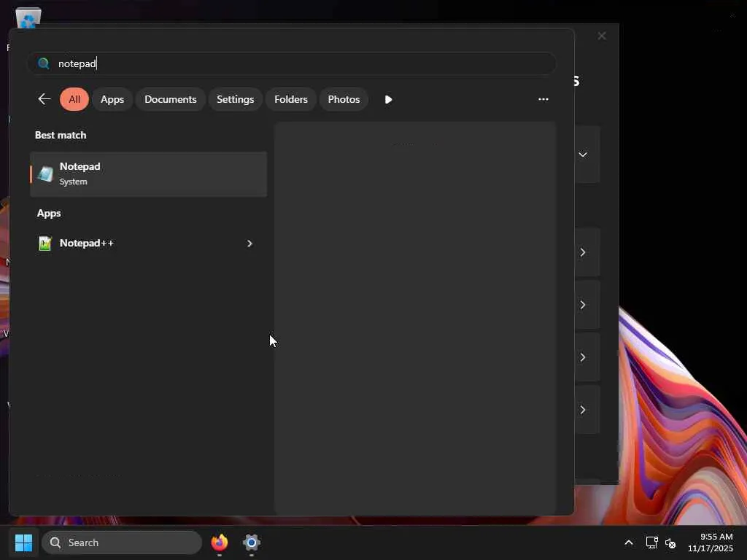Open the three-dot options menu in search

[x=543, y=99]
